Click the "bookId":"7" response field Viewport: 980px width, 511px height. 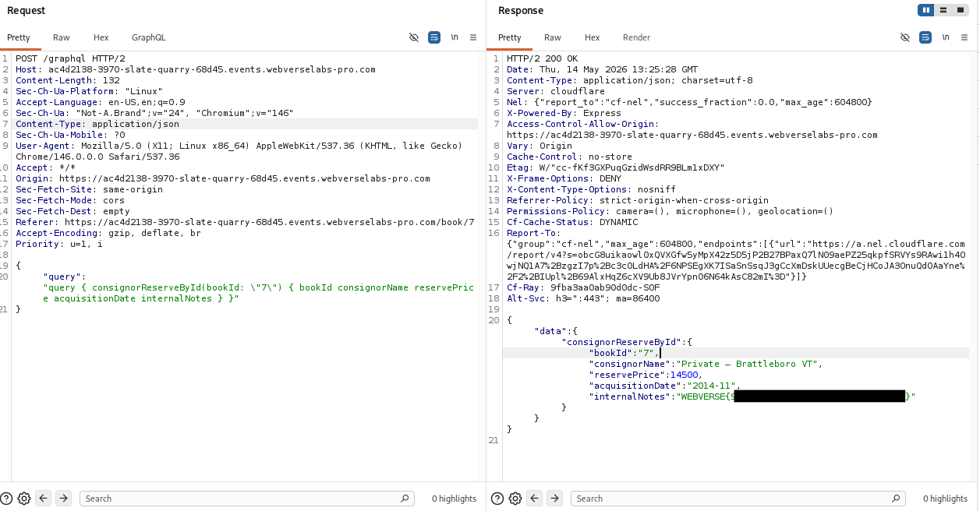click(x=624, y=353)
